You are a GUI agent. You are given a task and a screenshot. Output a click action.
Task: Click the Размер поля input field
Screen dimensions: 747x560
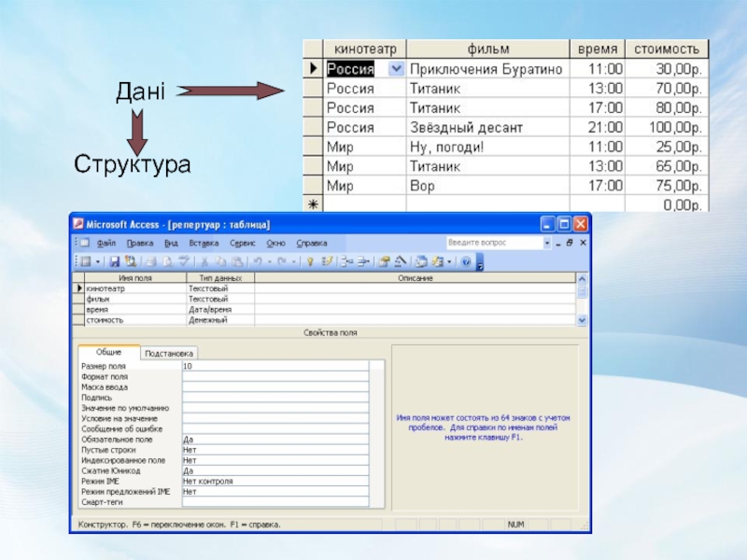coord(275,367)
